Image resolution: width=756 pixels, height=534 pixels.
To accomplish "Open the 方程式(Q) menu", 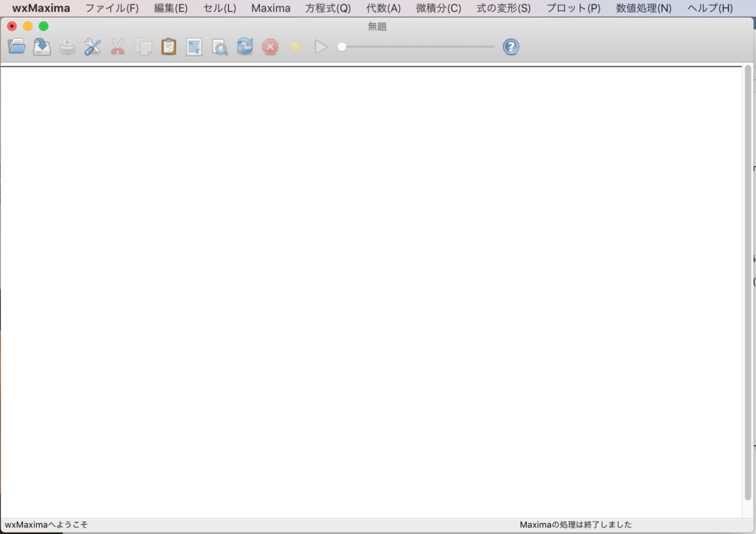I will point(328,8).
